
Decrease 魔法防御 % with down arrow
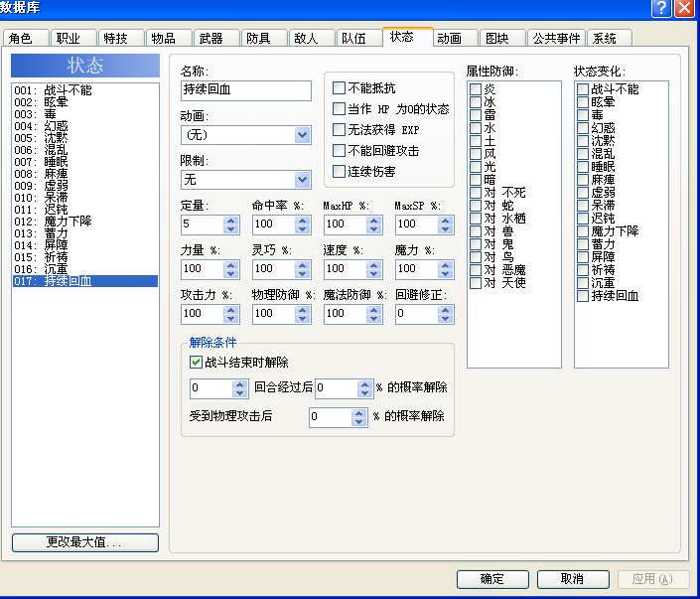(373, 319)
